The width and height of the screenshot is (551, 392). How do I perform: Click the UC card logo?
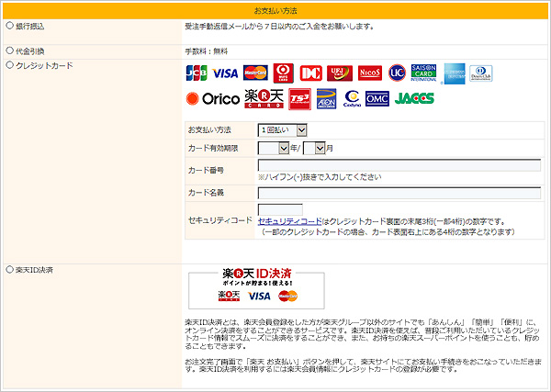click(397, 73)
